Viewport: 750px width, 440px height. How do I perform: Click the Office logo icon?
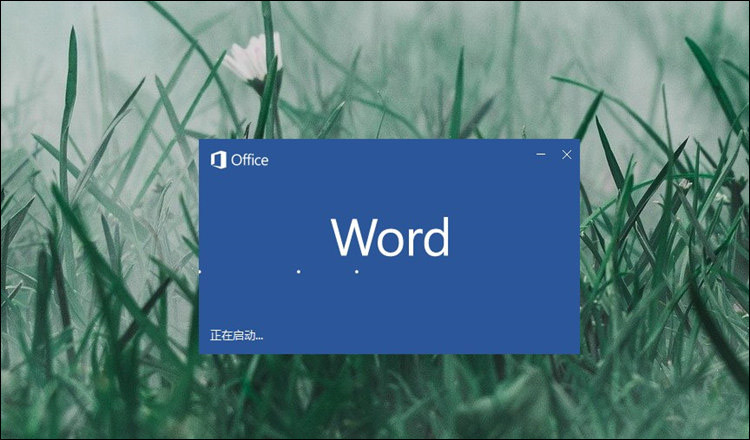click(219, 160)
